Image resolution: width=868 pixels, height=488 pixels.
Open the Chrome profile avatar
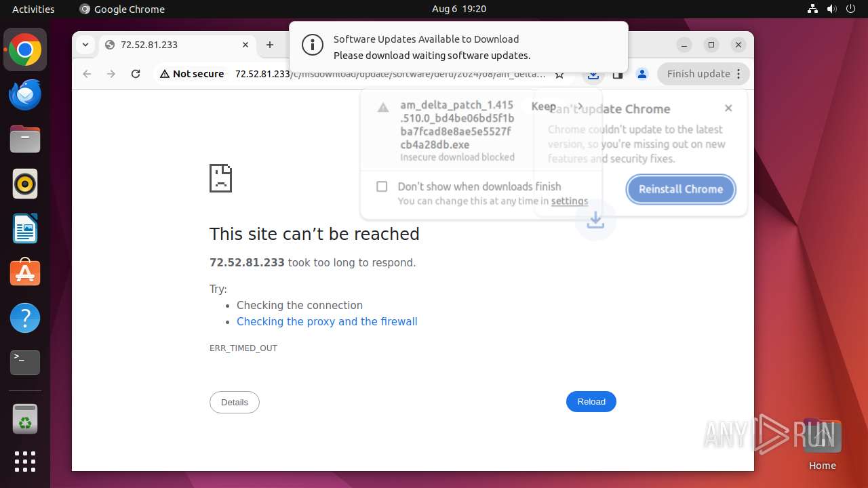(x=642, y=74)
